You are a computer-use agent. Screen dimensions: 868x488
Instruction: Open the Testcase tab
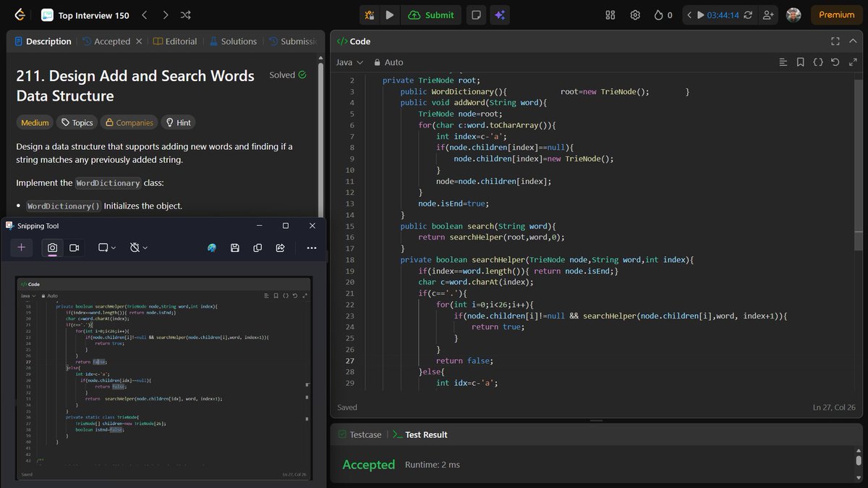pyautogui.click(x=359, y=434)
